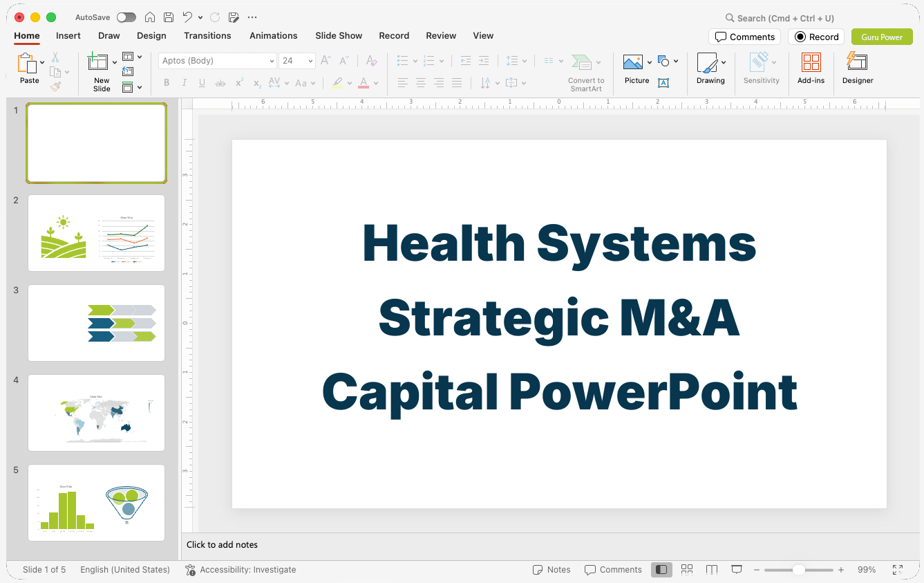
Task: Click the Record button at top right
Action: (816, 37)
